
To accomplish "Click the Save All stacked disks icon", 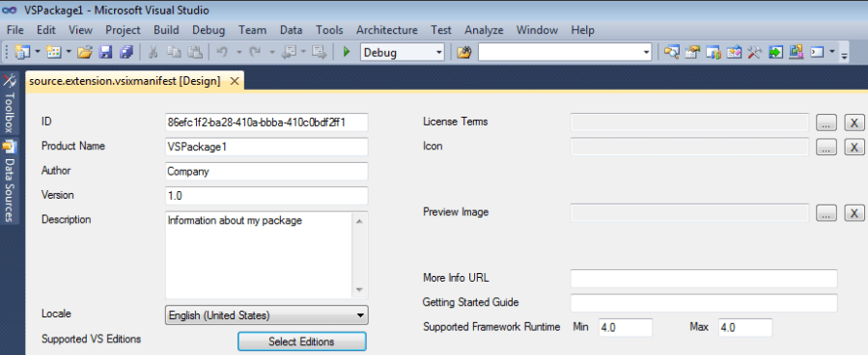I will (x=126, y=52).
